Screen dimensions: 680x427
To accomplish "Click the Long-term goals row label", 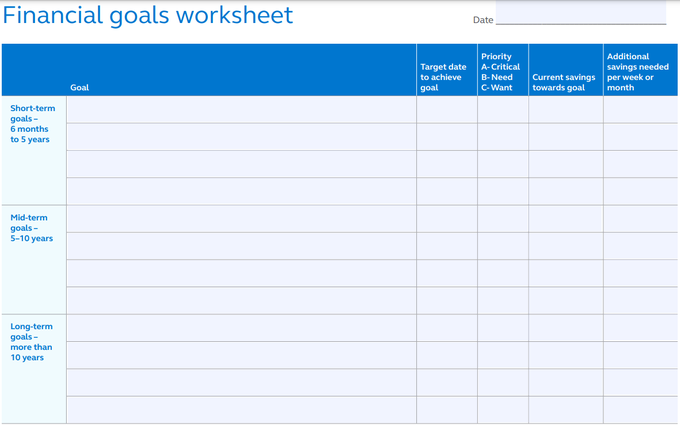I will [32, 342].
